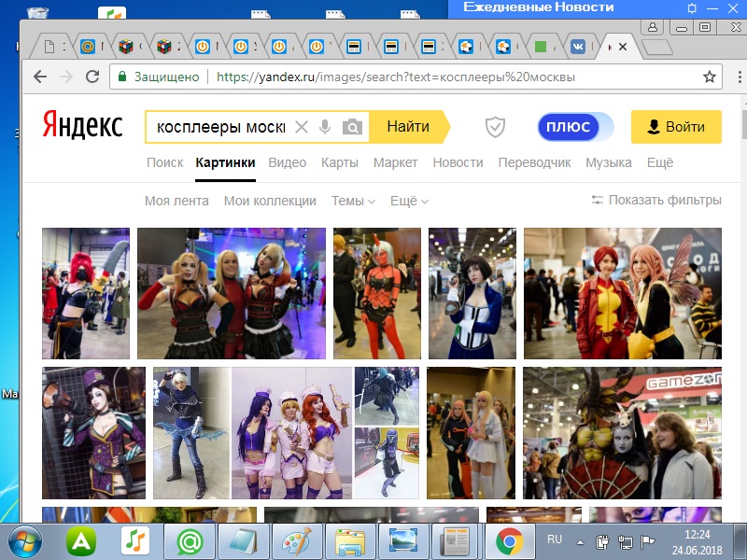Go back with the browser back arrow
Image resolution: width=747 pixels, height=560 pixels.
click(x=40, y=77)
